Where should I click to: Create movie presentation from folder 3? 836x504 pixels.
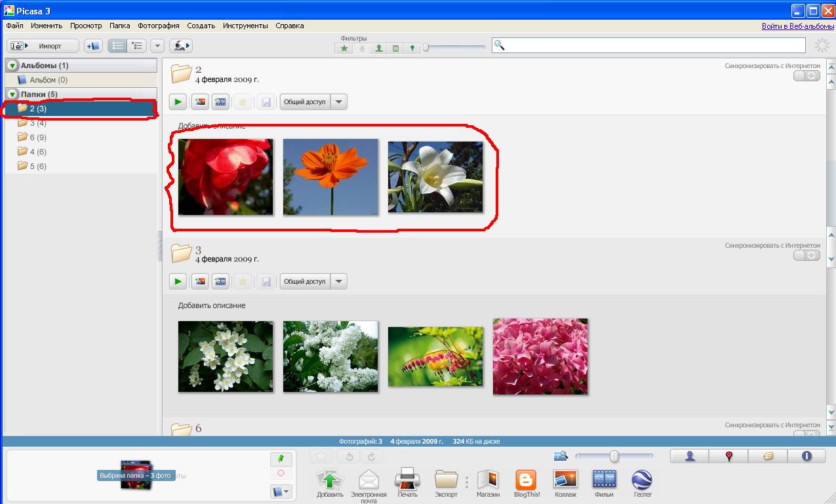point(220,281)
